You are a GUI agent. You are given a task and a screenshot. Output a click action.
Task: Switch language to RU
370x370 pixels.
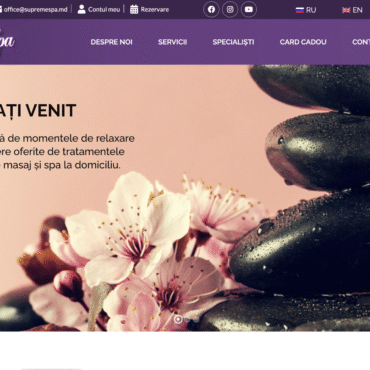311,10
